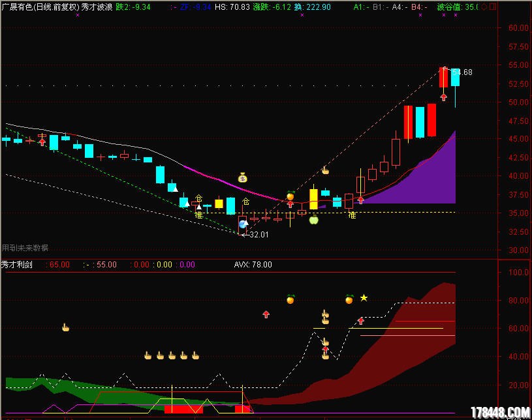Click the red 65.00 indicator value
532x420 pixels.
[x=59, y=264]
